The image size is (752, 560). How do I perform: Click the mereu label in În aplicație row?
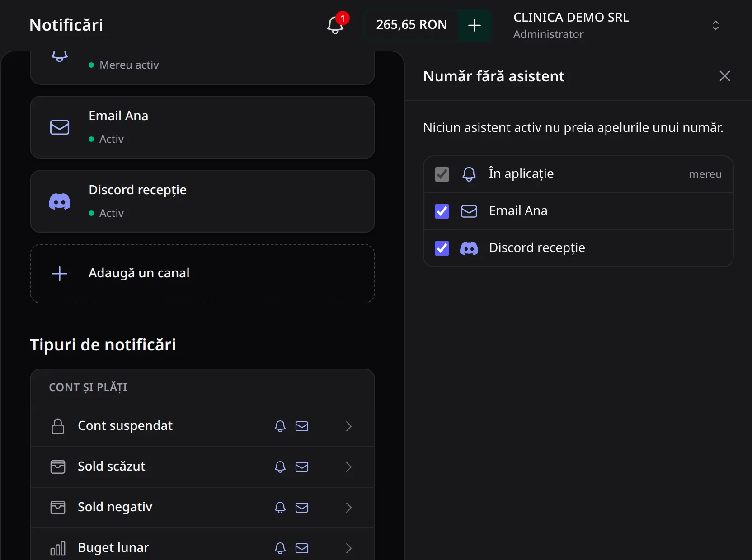[x=705, y=174]
